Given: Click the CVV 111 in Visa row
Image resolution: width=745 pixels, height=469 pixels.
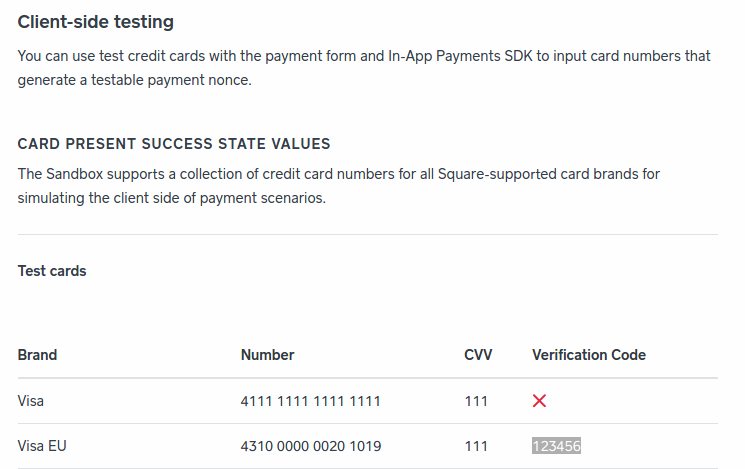Looking at the screenshot, I should [476, 401].
